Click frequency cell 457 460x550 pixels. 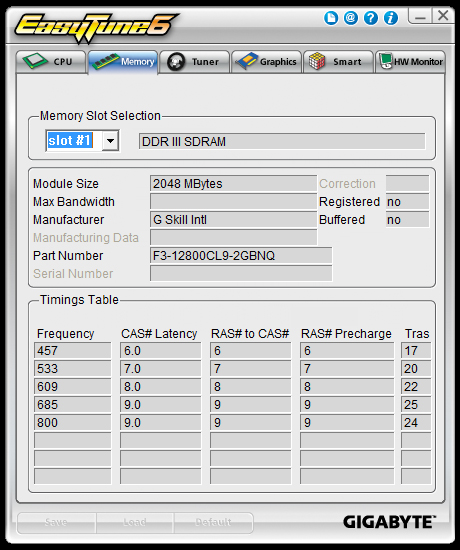click(x=72, y=350)
